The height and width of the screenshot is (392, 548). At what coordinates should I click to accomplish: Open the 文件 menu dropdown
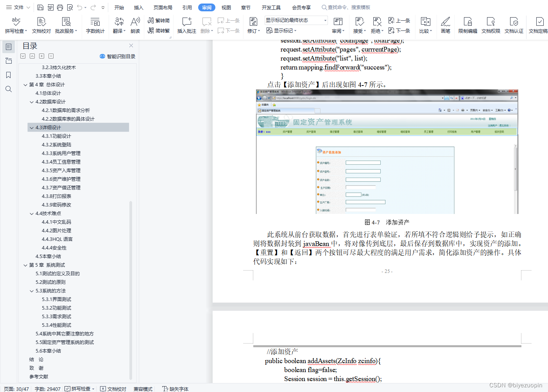tap(18, 7)
